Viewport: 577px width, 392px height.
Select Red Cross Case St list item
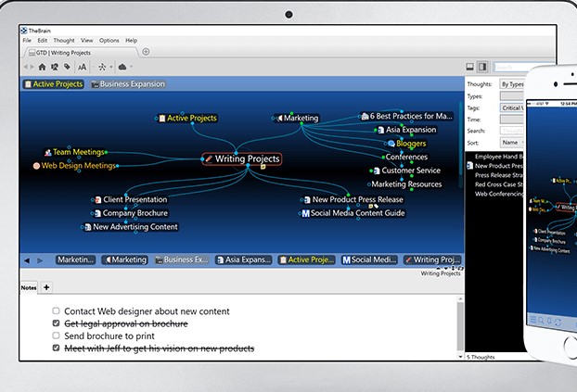(x=499, y=184)
